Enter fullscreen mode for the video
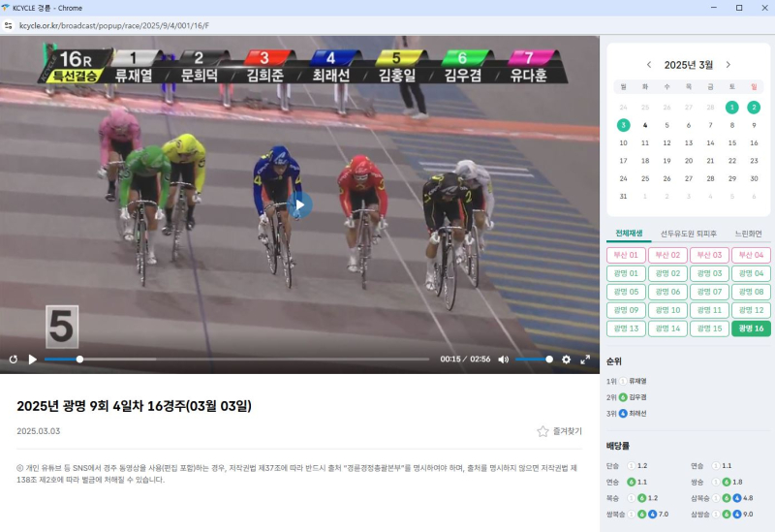775x532 pixels. 585,360
